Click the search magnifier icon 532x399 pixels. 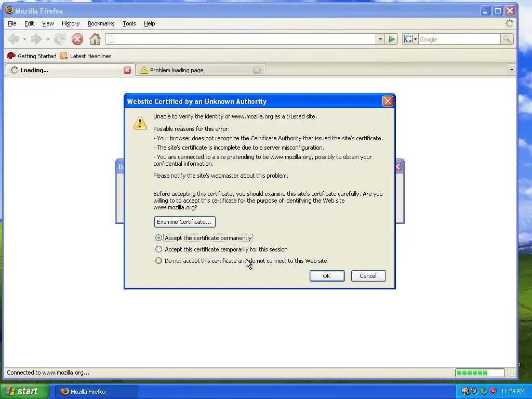point(507,39)
